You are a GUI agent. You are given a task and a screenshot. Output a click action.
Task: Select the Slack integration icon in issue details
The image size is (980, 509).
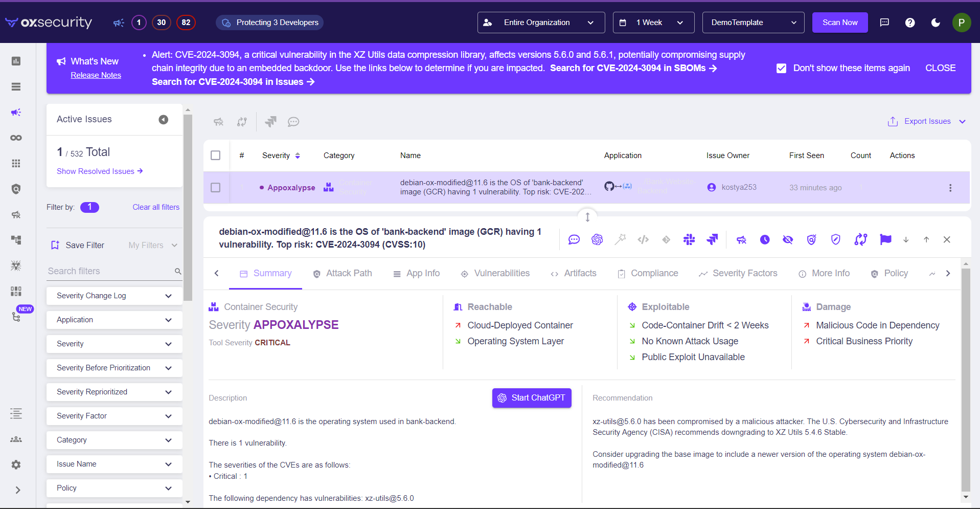(689, 239)
